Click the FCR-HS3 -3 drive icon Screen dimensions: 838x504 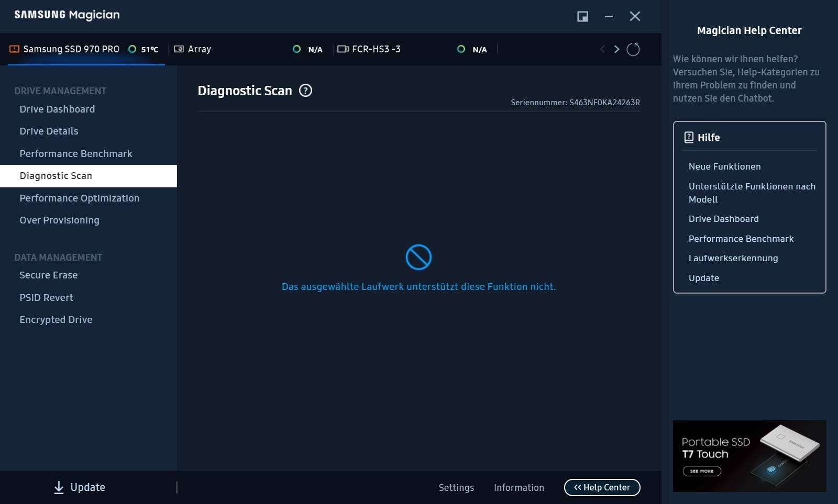pyautogui.click(x=343, y=49)
